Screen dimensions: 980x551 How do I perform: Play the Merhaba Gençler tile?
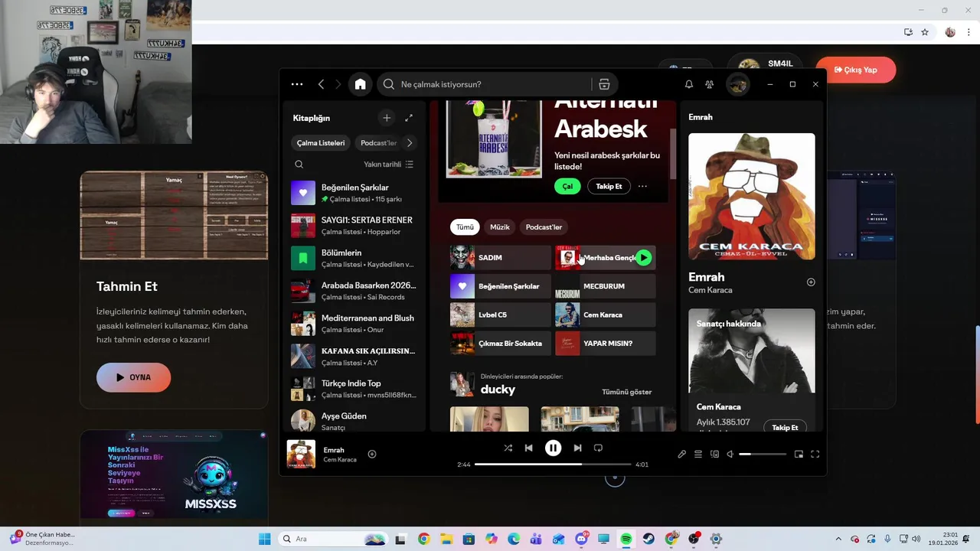pyautogui.click(x=644, y=258)
